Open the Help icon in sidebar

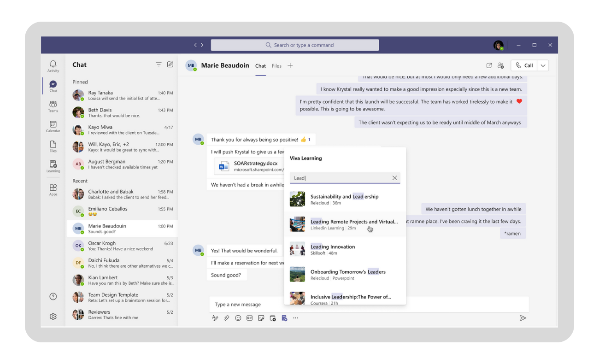point(53,296)
